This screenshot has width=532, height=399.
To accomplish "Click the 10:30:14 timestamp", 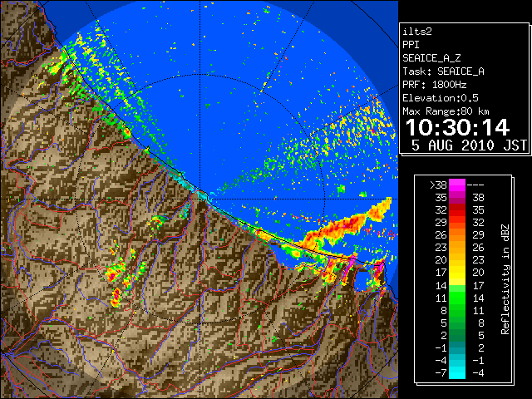I will click(x=457, y=127).
